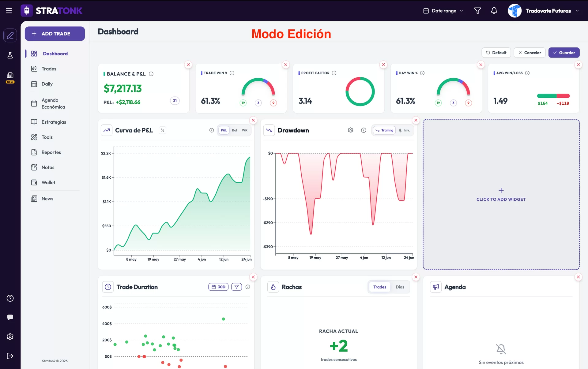Click the lab flask icon in sidebar
This screenshot has height=369, width=588.
[10, 55]
